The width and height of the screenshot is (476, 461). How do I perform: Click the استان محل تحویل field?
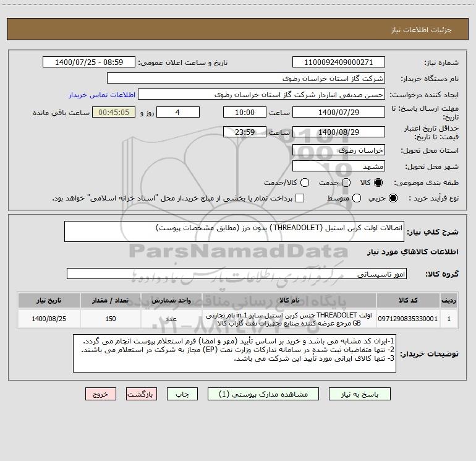339,150
